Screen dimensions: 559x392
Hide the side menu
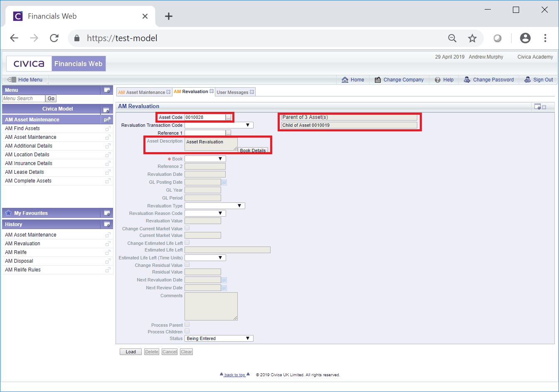click(x=25, y=80)
